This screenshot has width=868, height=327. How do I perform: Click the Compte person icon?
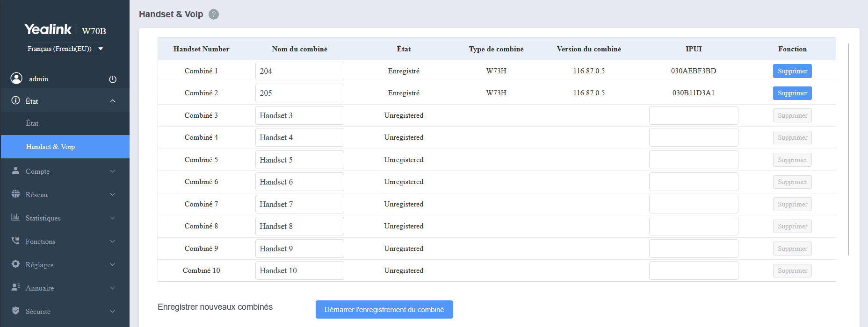coord(15,171)
